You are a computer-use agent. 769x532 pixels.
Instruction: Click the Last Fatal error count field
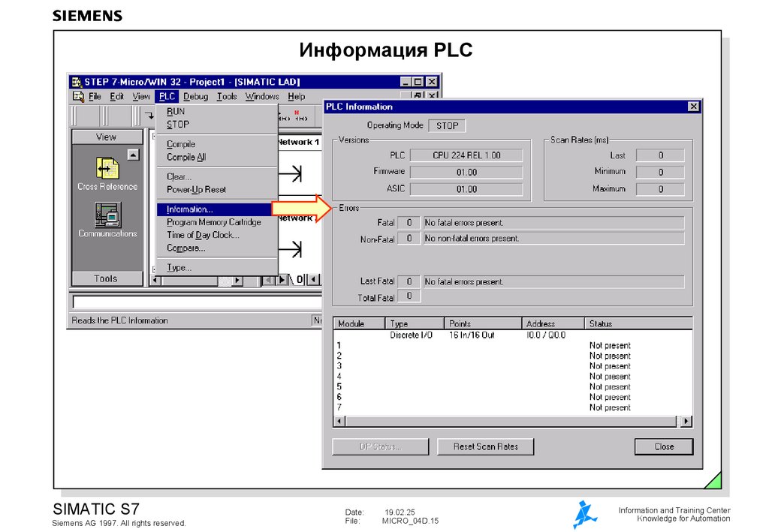(409, 281)
